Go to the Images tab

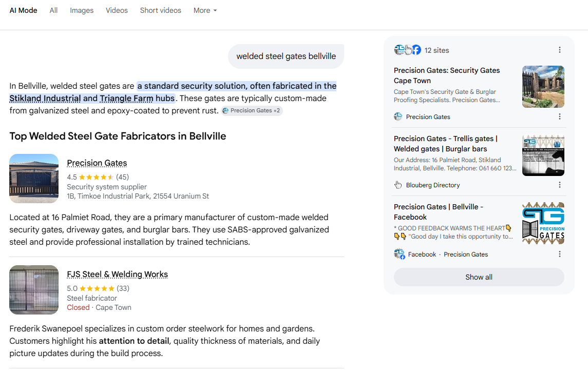point(82,10)
